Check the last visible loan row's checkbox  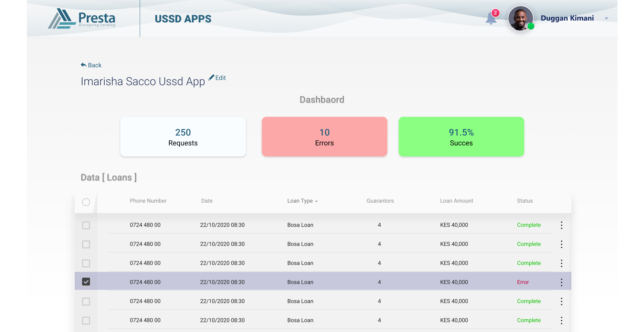86,320
